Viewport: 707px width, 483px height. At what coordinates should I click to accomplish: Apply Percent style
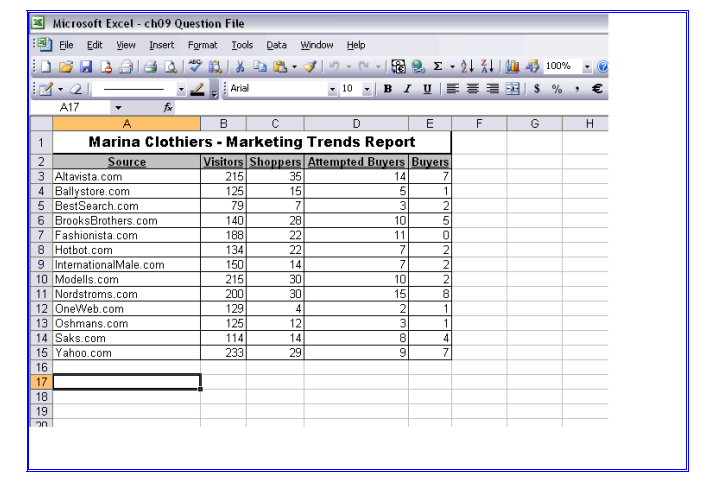point(557,89)
